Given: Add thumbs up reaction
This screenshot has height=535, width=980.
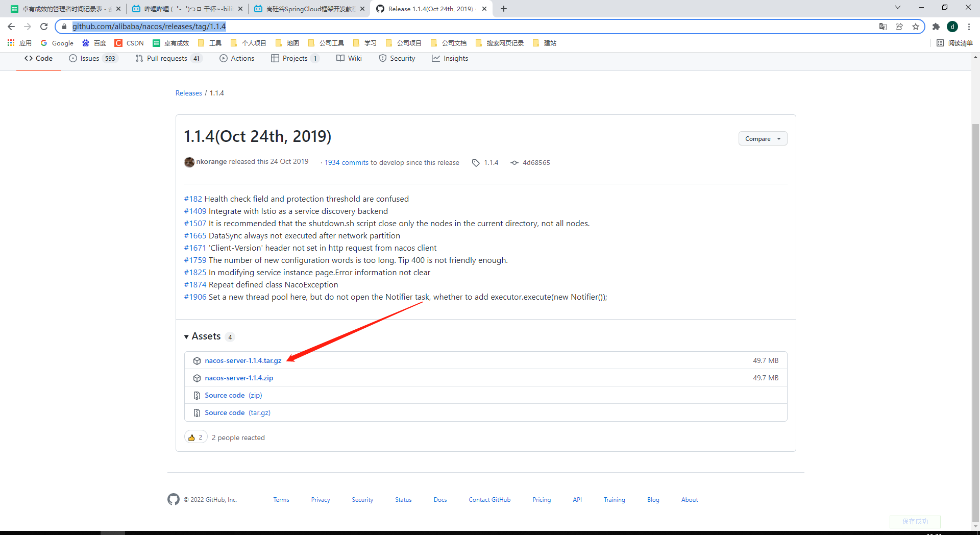Looking at the screenshot, I should click(195, 437).
